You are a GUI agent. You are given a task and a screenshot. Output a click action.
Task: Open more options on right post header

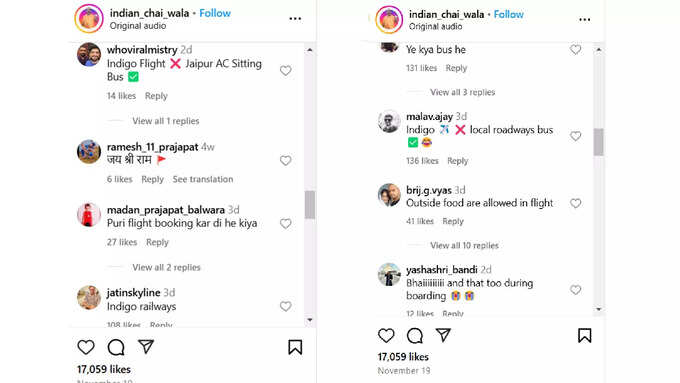pos(585,20)
